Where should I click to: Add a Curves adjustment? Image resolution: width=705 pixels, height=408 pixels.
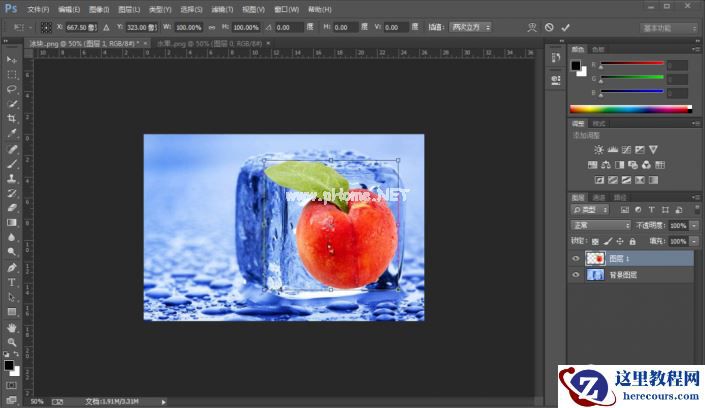click(626, 150)
